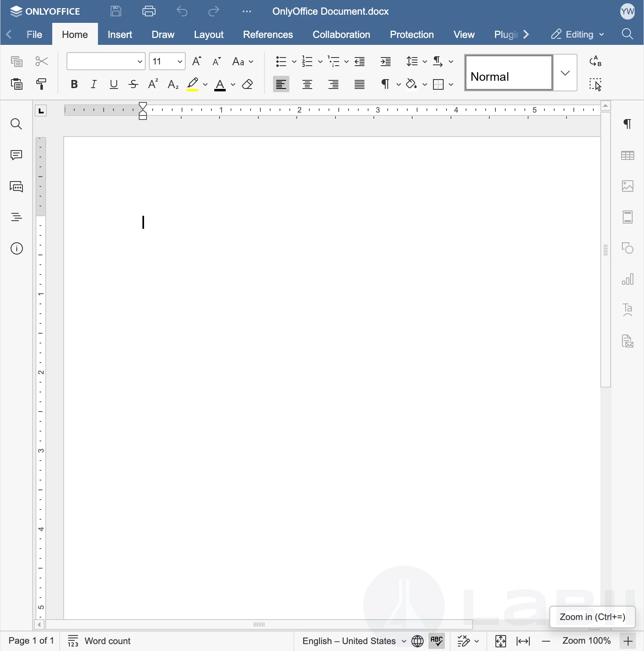Switch to the Insert tab
This screenshot has height=651, width=644.
pyautogui.click(x=120, y=35)
